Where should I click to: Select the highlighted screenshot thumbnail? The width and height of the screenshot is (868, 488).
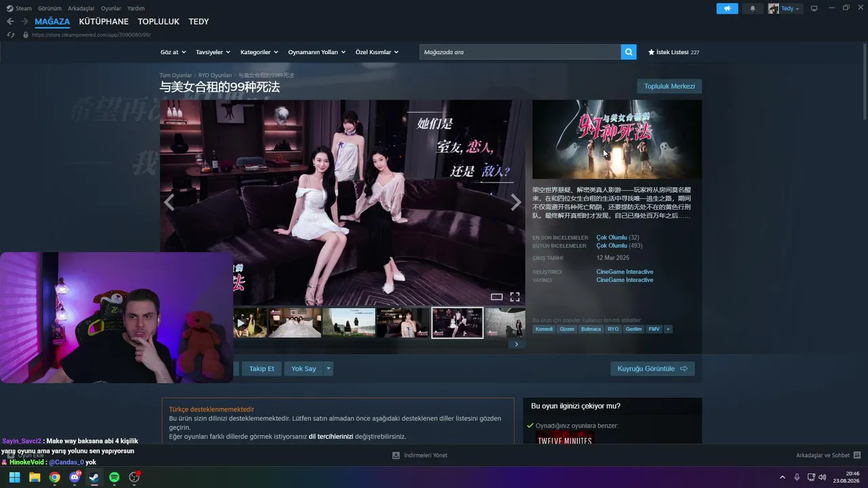click(457, 323)
